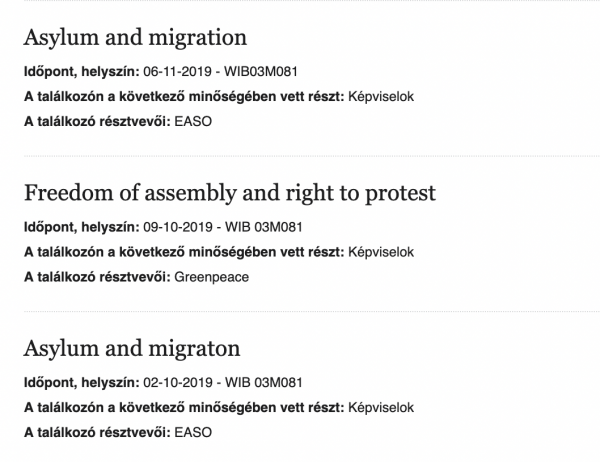Click 'Greenpeace' participant name

[x=212, y=277]
